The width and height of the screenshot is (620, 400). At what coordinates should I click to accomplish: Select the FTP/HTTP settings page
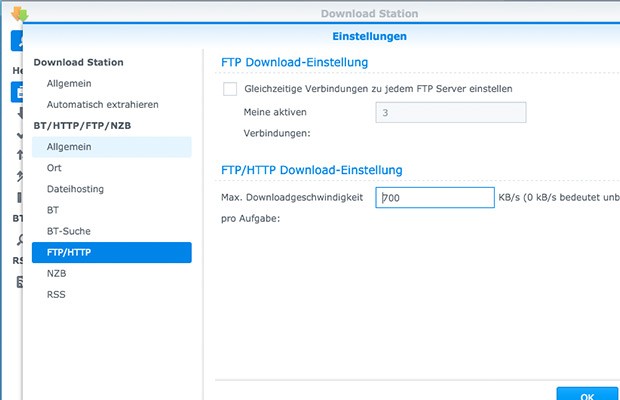pyautogui.click(x=112, y=252)
